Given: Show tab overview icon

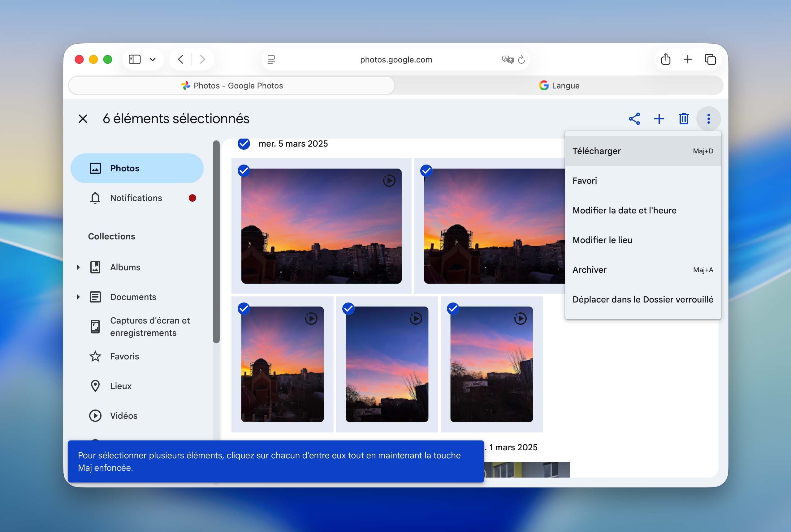Looking at the screenshot, I should click(x=710, y=60).
